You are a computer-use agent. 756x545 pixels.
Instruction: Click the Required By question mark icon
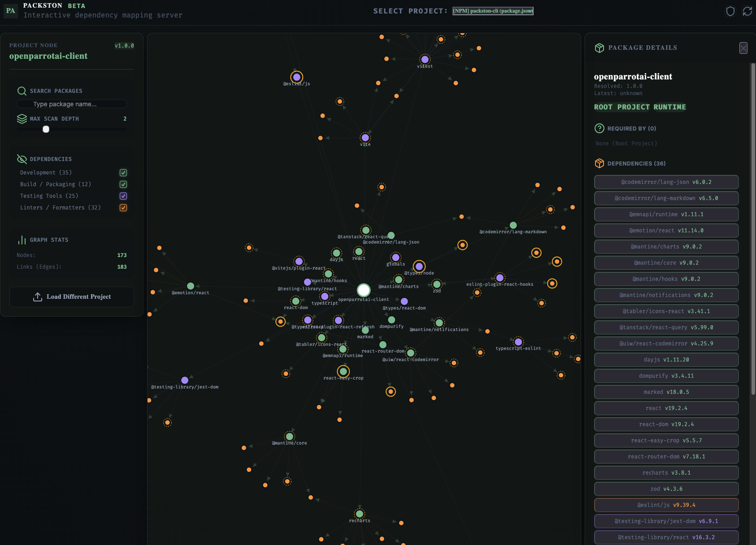point(600,128)
